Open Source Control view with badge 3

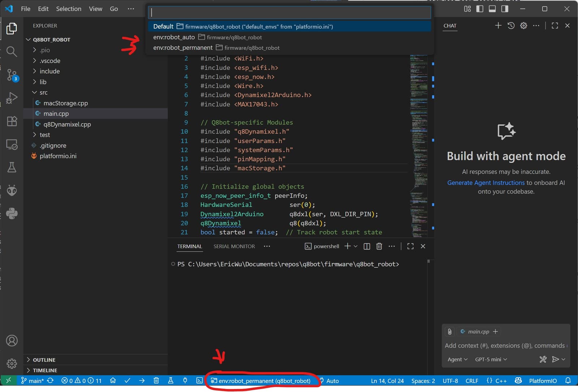pyautogui.click(x=12, y=75)
